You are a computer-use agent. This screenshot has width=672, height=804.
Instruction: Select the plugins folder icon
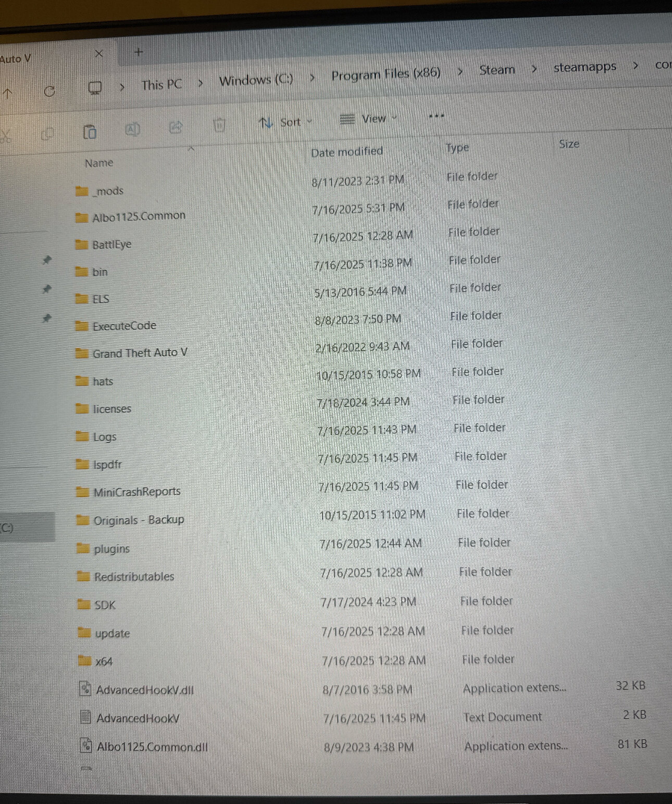[83, 548]
